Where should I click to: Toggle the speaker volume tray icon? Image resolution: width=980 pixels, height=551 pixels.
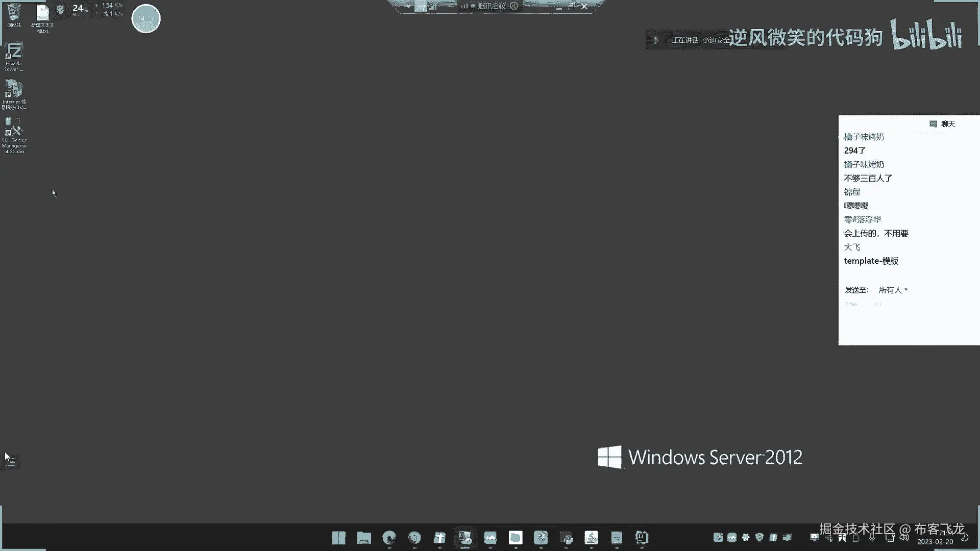(x=904, y=537)
